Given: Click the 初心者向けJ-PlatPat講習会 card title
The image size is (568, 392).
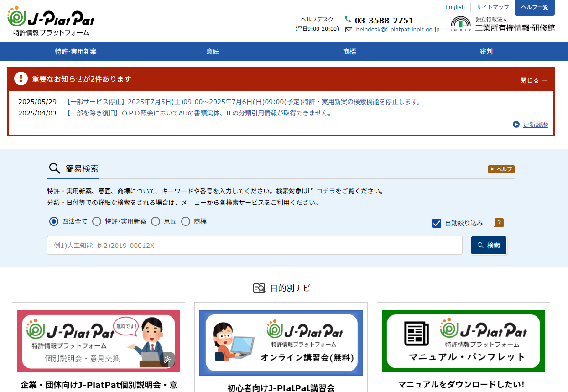Looking at the screenshot, I should click(281, 388).
